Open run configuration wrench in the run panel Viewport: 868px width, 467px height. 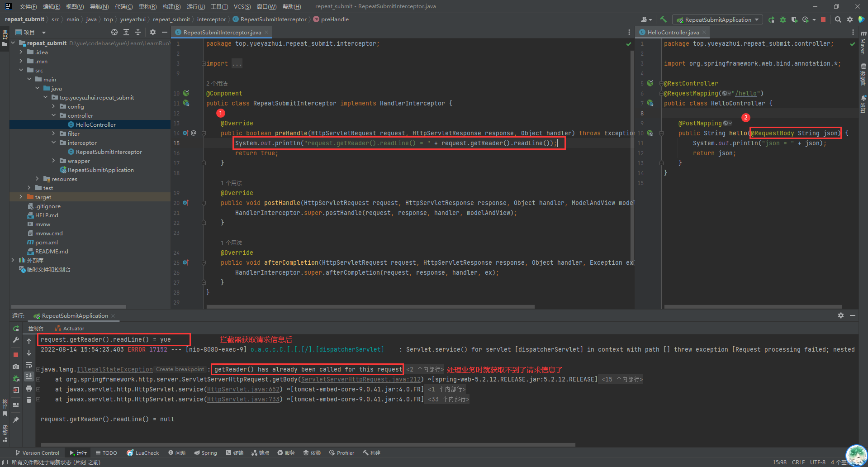[16, 340]
